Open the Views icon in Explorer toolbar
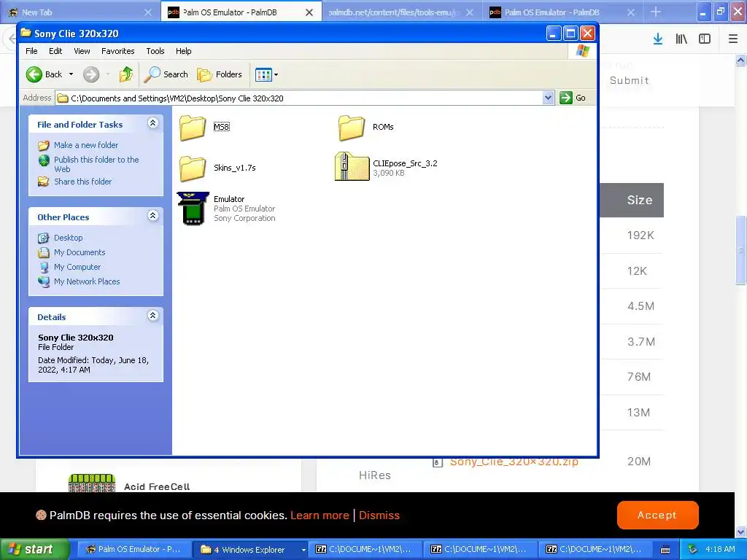 coord(263,74)
